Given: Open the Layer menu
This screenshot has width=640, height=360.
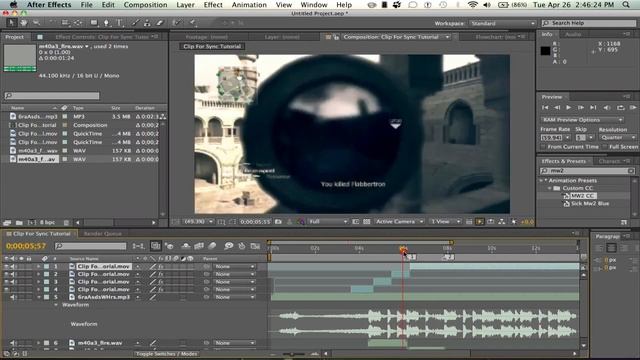Looking at the screenshot, I should tap(185, 5).
